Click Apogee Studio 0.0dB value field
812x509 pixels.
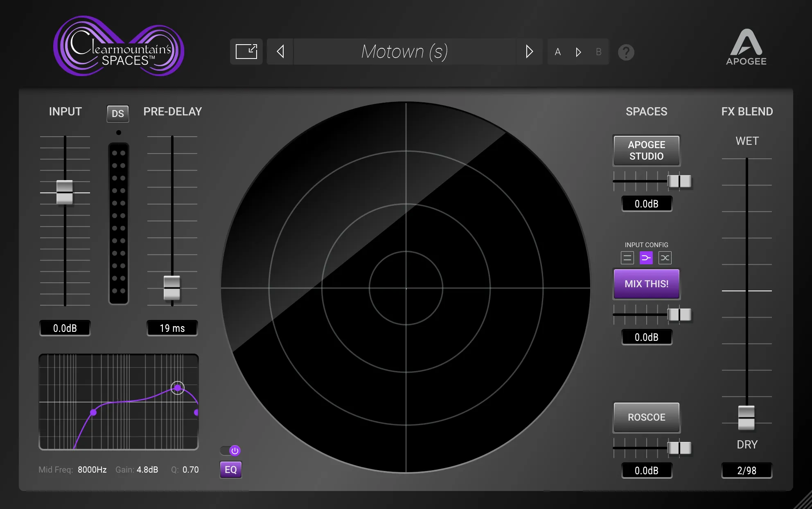coord(647,204)
